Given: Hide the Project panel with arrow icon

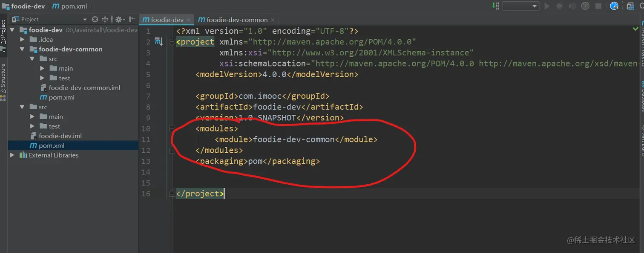Looking at the screenshot, I should 132,19.
